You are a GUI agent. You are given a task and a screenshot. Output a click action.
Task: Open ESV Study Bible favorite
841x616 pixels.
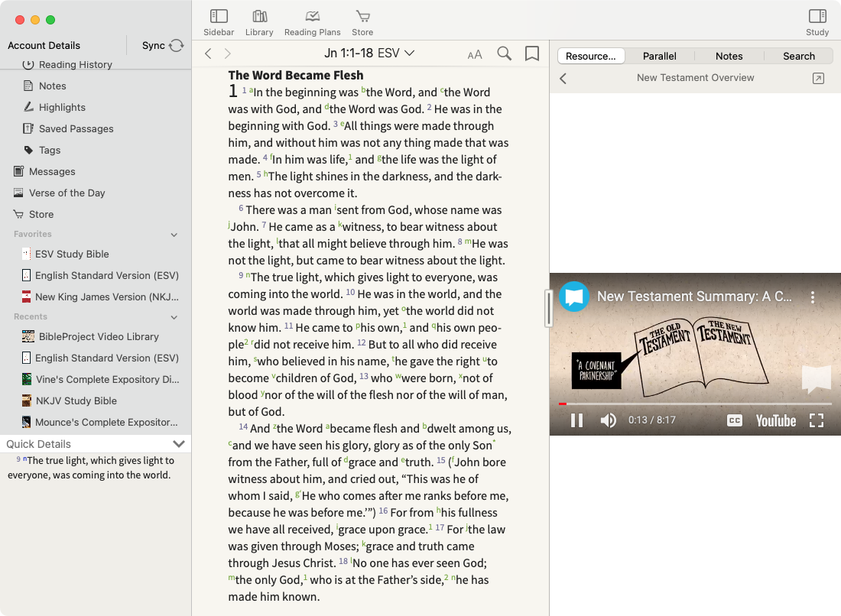[66, 255]
